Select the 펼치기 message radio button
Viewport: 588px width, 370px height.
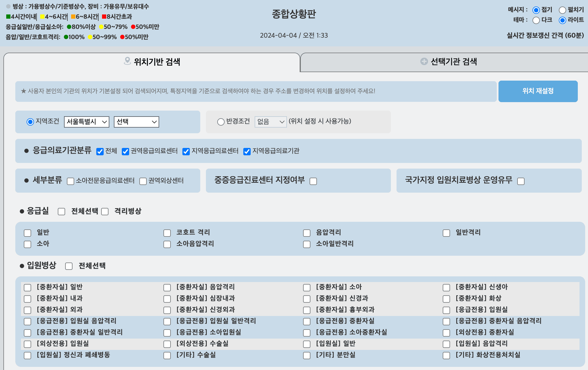point(562,10)
